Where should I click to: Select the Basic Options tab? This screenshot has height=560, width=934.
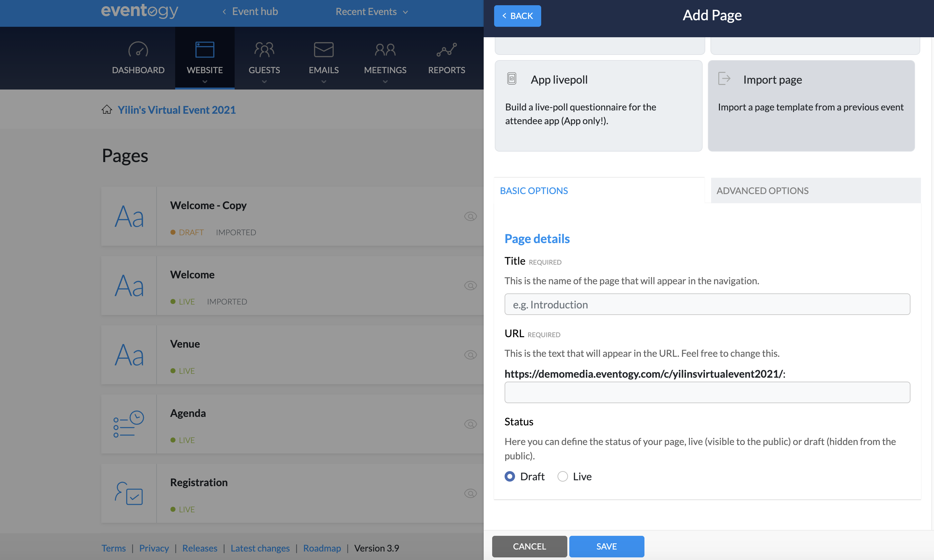(534, 190)
